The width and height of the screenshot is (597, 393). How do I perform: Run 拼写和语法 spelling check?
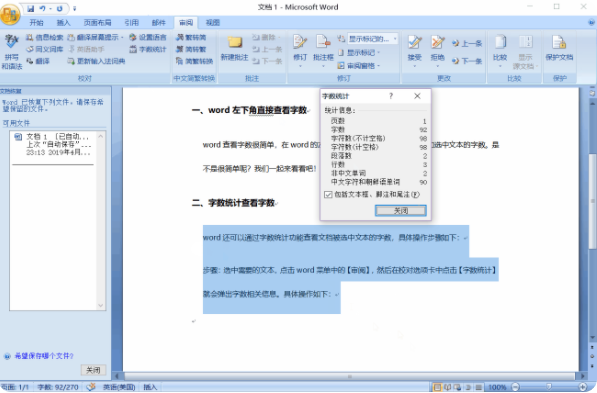pyautogui.click(x=12, y=52)
